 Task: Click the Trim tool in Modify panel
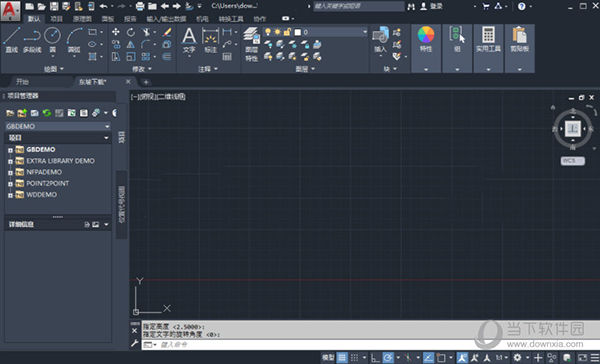pyautogui.click(x=146, y=32)
